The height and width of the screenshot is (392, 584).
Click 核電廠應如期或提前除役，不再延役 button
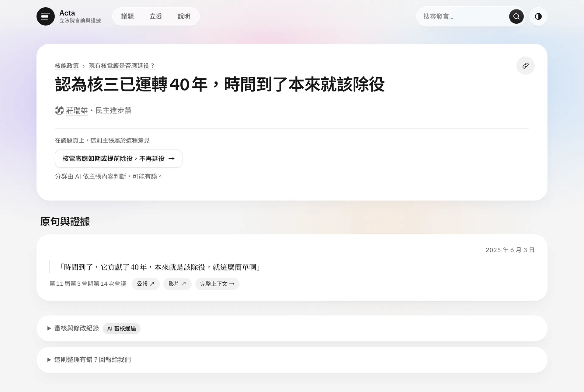tap(119, 159)
